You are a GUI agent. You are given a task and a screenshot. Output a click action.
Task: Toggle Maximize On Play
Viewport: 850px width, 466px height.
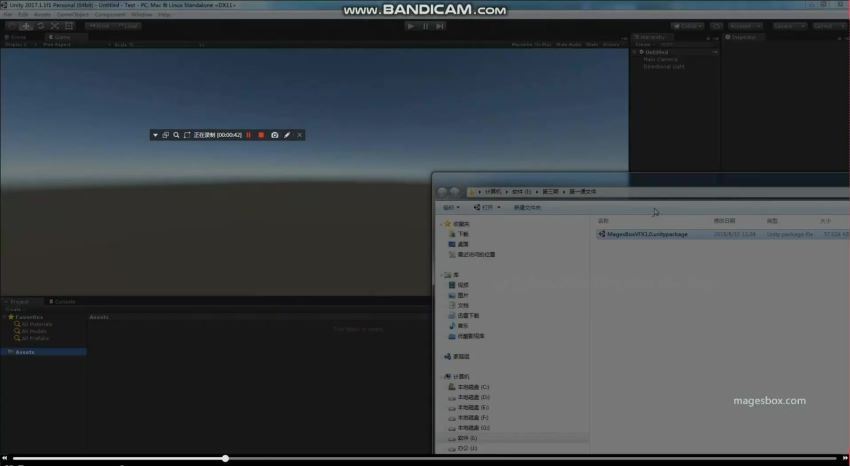[531, 44]
